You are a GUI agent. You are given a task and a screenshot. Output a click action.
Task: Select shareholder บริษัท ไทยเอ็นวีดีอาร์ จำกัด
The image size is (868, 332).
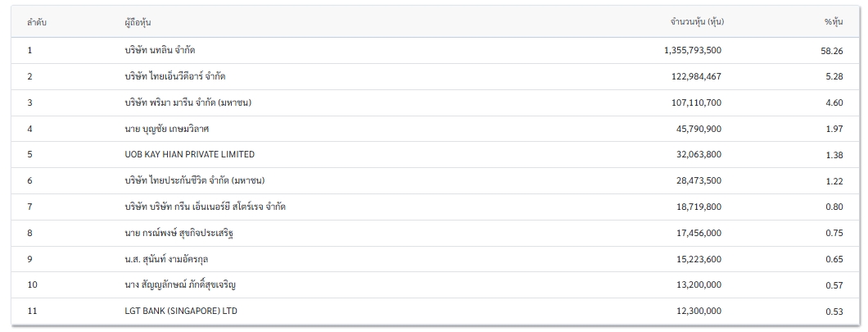[x=175, y=76]
